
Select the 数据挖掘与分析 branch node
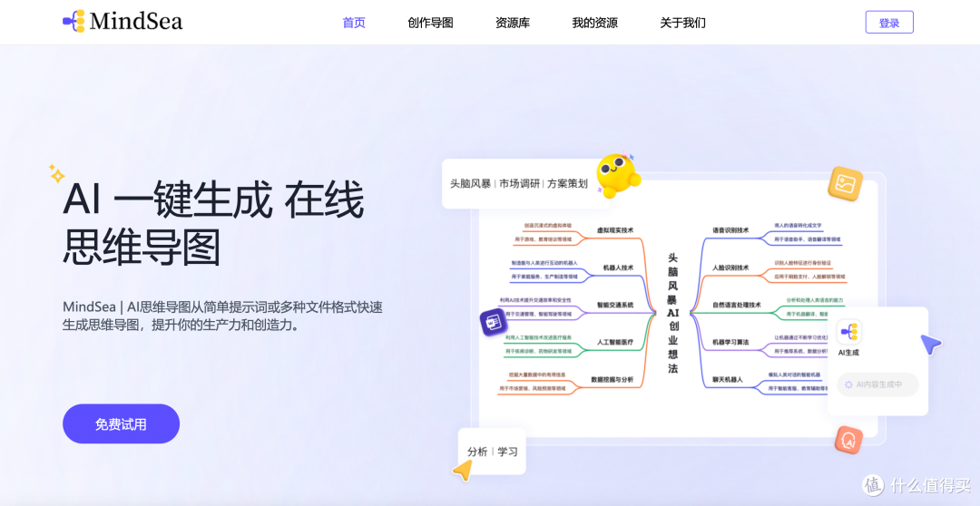612,379
